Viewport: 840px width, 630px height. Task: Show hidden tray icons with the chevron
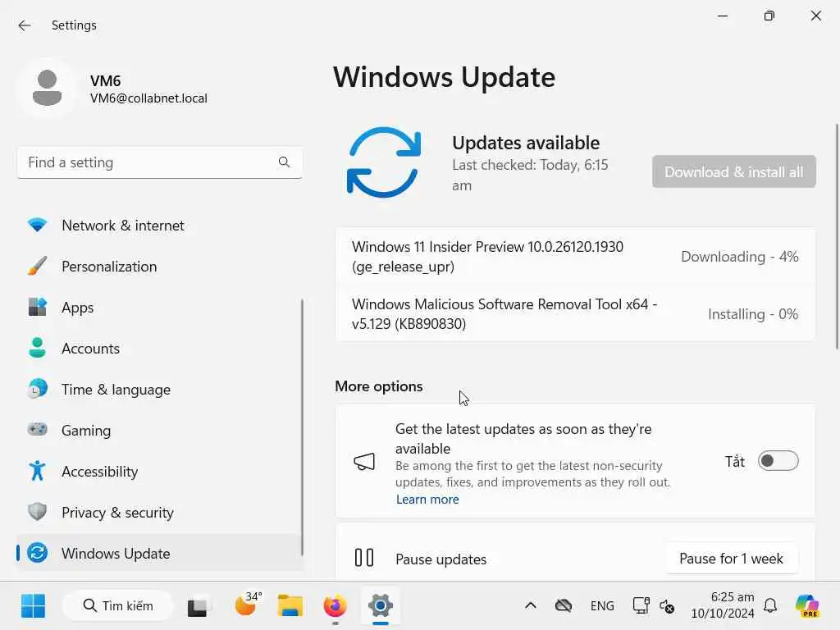[531, 606]
